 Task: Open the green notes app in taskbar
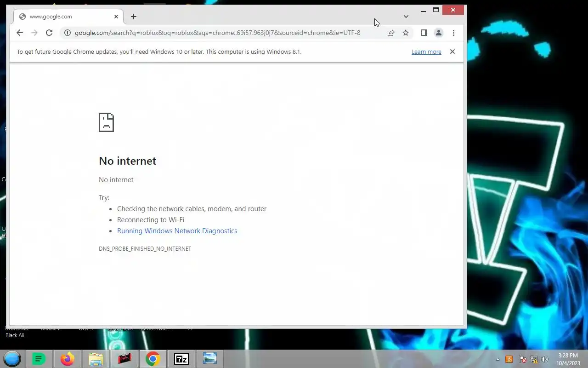[x=39, y=359]
